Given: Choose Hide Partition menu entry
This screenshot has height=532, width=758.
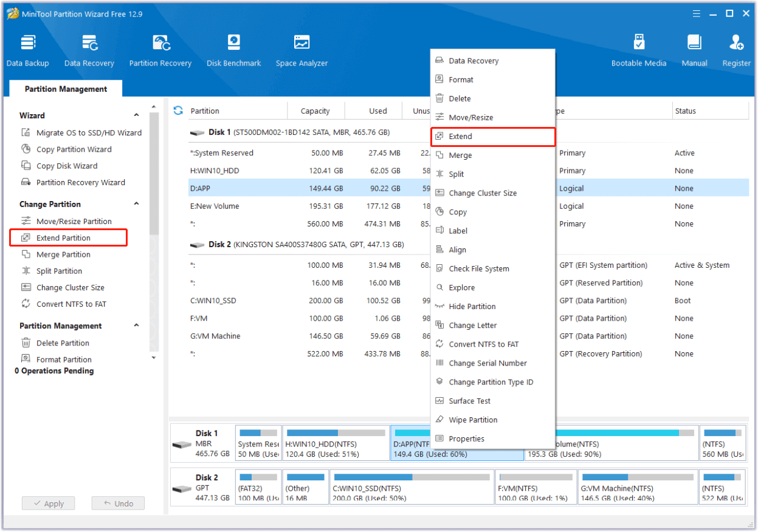Looking at the screenshot, I should click(493, 306).
